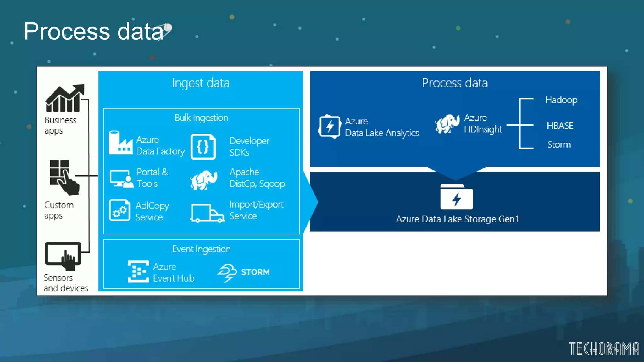Click the Azure HDInsight elephant icon
The height and width of the screenshot is (362, 644).
pos(447,124)
